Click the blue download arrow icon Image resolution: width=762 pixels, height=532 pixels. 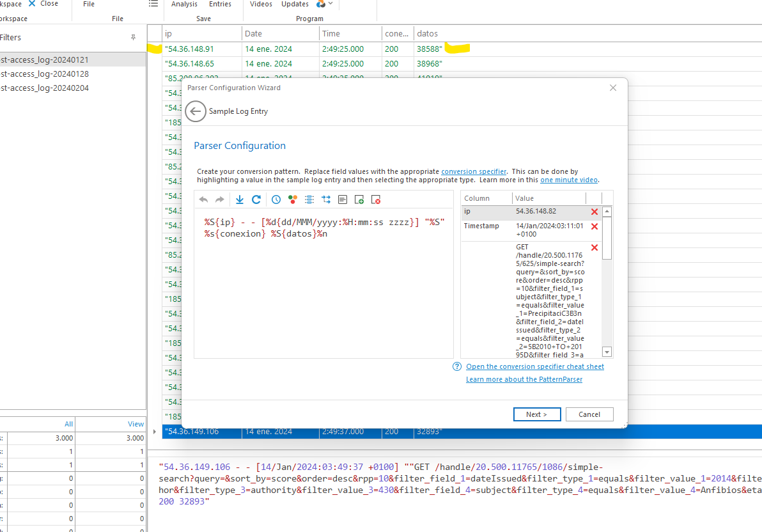[x=240, y=199]
